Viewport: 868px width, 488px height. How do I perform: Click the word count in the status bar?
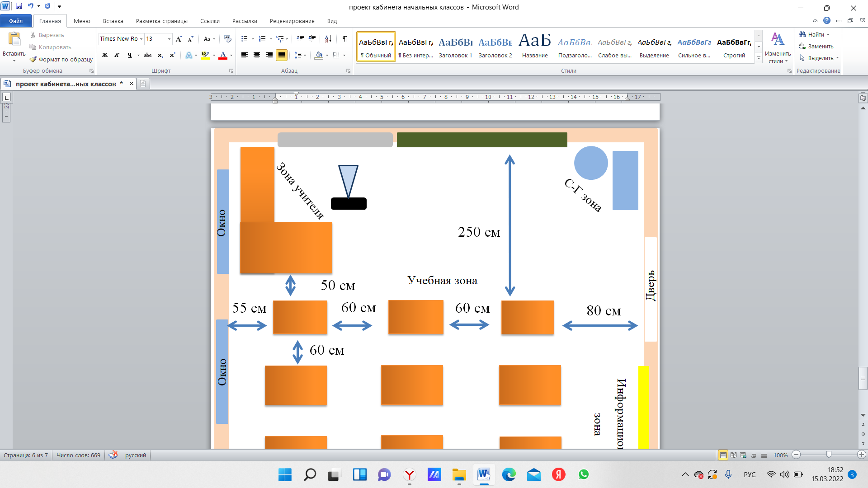point(78,455)
